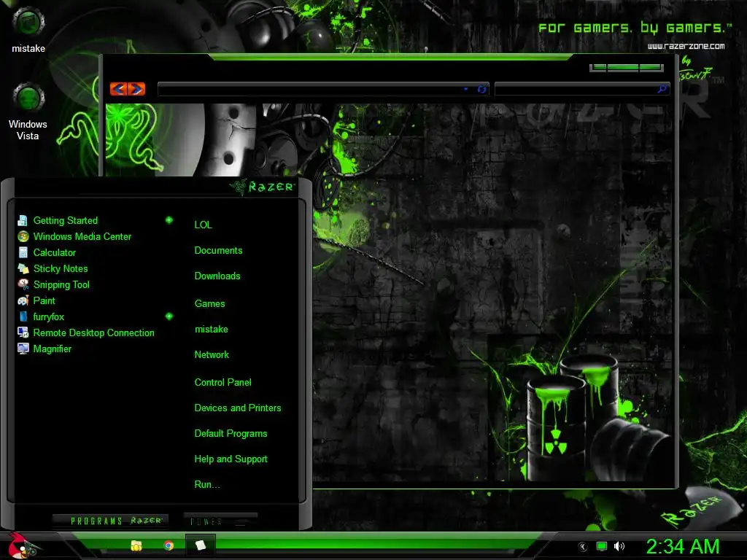
Task: Open the Windows Vista desktop icon
Action: pyautogui.click(x=28, y=112)
